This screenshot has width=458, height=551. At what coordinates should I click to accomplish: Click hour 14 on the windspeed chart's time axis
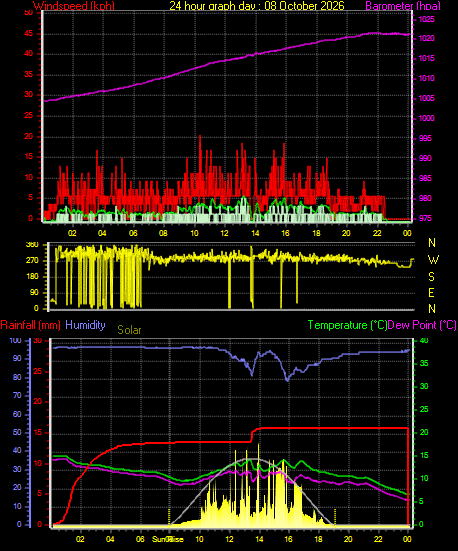click(x=255, y=233)
